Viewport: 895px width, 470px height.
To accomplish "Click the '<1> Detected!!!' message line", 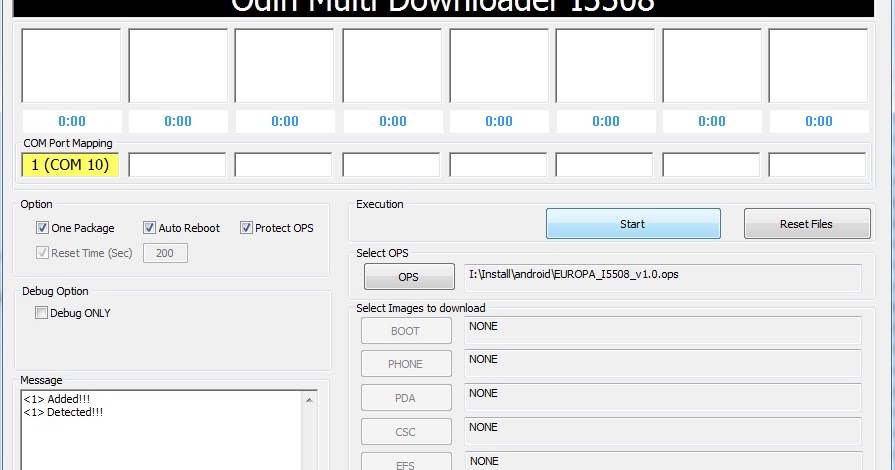I will pyautogui.click(x=63, y=412).
